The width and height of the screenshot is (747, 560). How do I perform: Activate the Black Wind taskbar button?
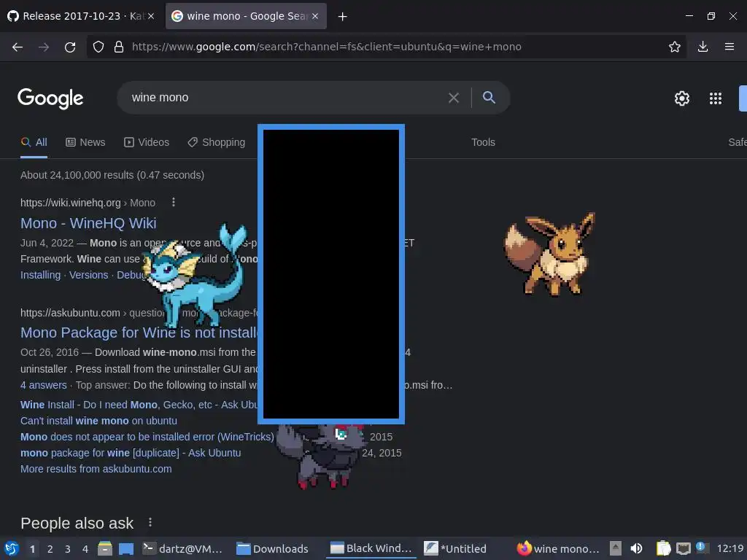click(371, 548)
